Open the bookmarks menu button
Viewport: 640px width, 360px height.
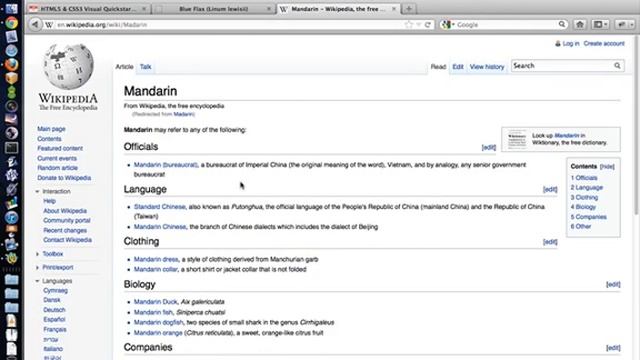pyautogui.click(x=598, y=24)
